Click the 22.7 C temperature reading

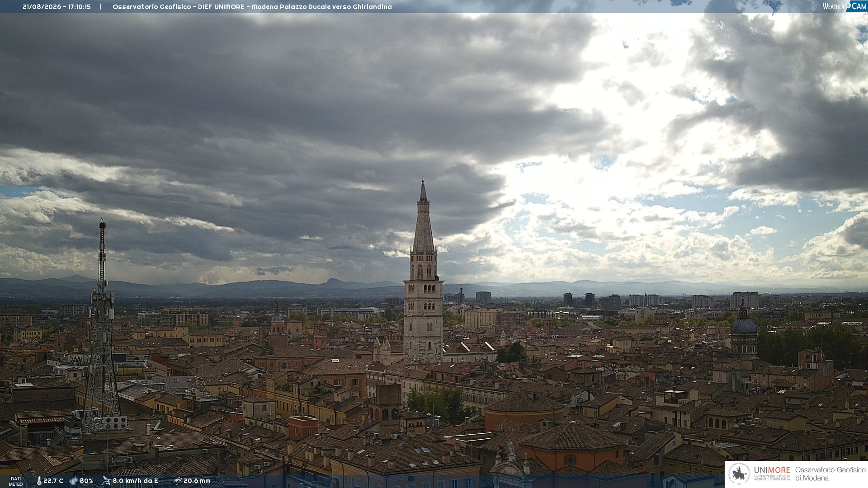(x=53, y=481)
